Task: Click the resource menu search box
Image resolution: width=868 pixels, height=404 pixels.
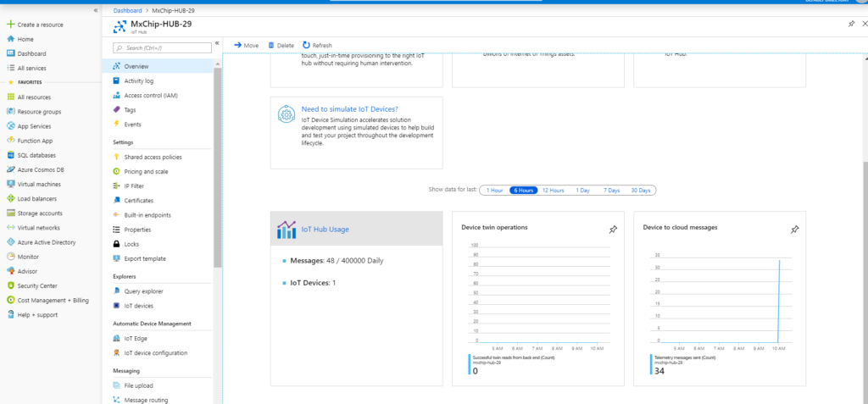Action: click(161, 47)
